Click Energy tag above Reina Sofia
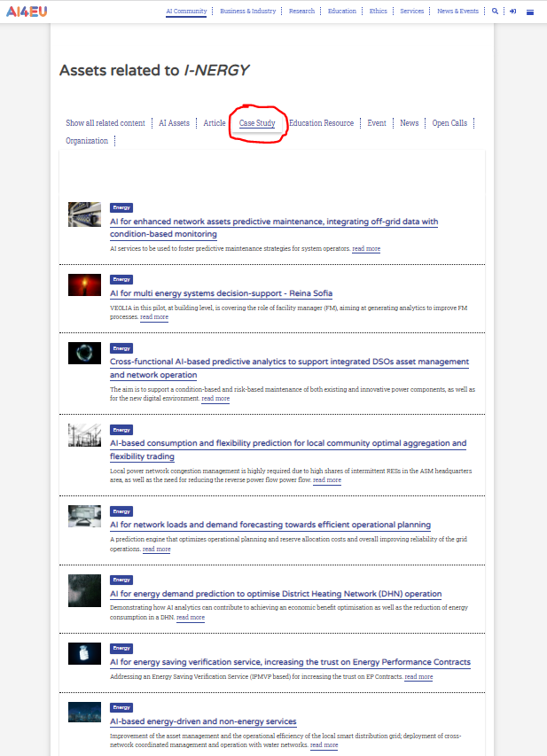 tap(121, 280)
